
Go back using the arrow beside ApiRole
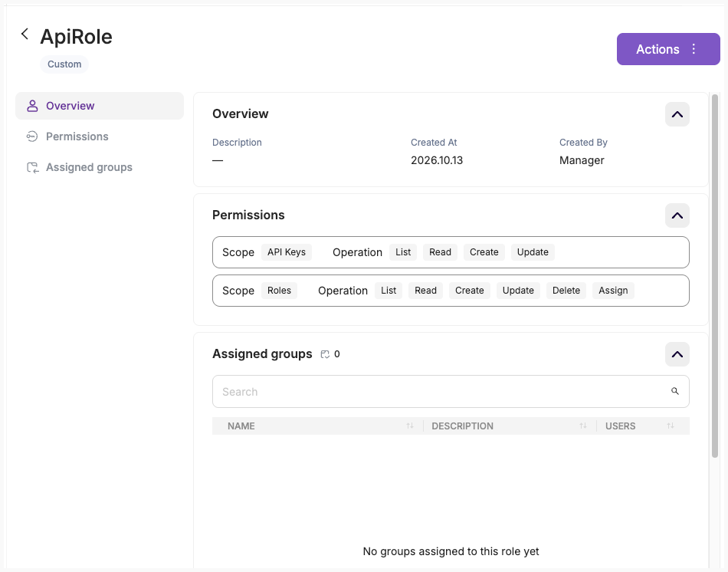[x=25, y=34]
